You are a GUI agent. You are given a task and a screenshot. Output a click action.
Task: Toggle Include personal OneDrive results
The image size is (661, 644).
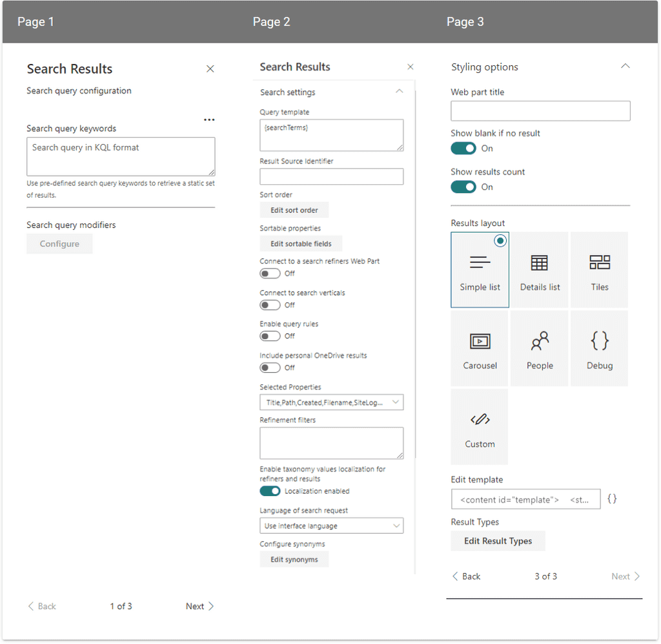[270, 368]
